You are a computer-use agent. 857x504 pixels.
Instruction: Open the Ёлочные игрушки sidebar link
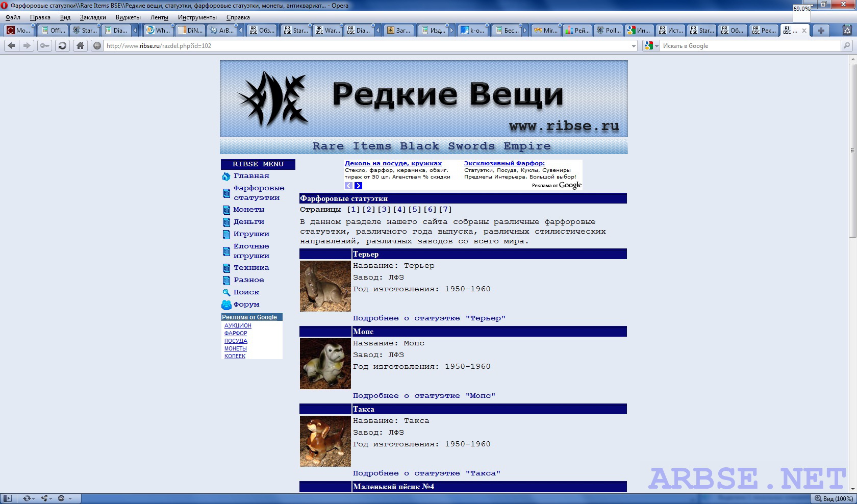[251, 251]
